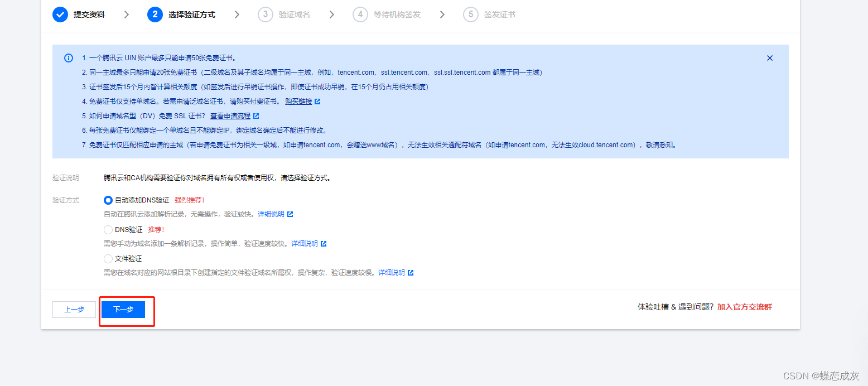This screenshot has width=868, height=386.
Task: Click notice line 1 about 50张免费证书
Action: click(x=159, y=58)
